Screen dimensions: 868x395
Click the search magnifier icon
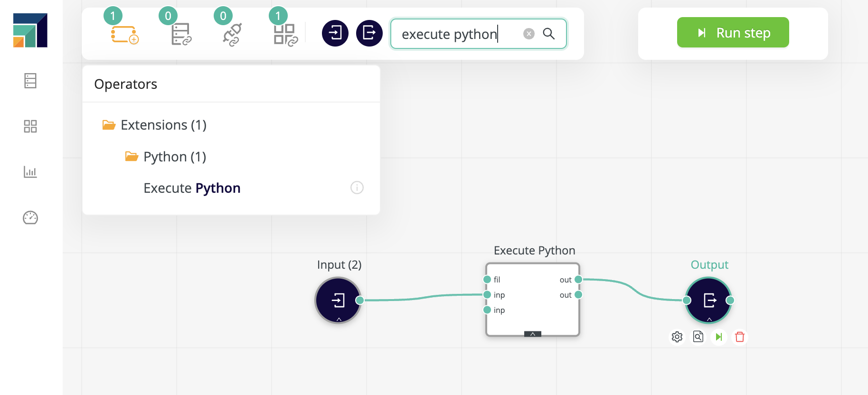(549, 34)
